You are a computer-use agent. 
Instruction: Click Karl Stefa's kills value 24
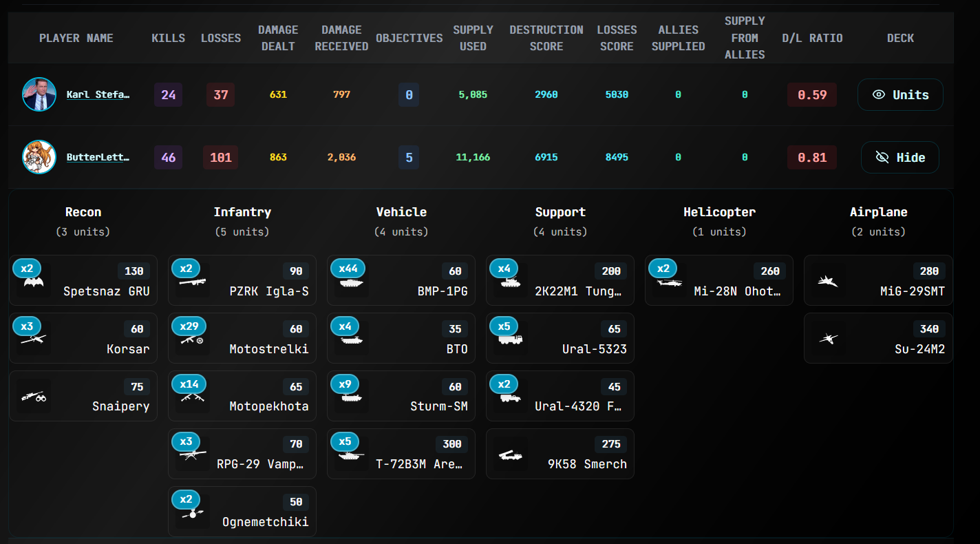point(169,94)
